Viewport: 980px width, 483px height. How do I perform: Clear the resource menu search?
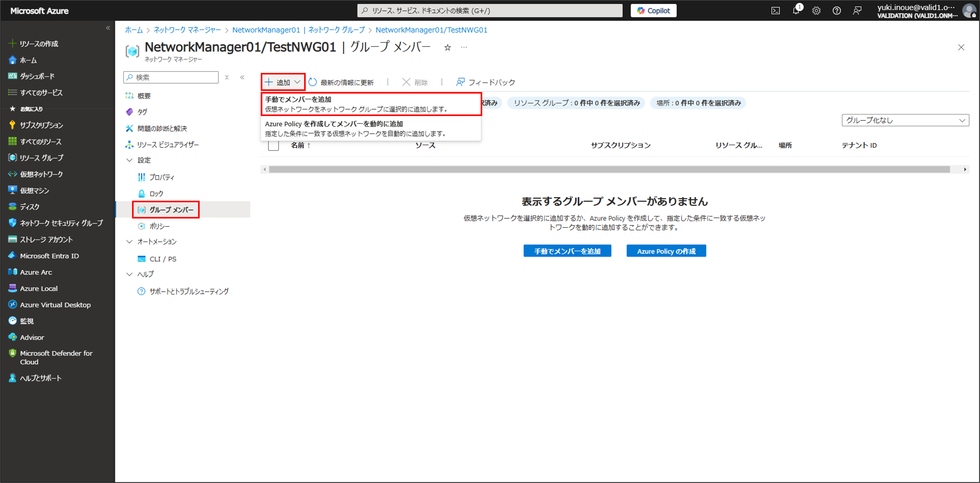[x=227, y=77]
